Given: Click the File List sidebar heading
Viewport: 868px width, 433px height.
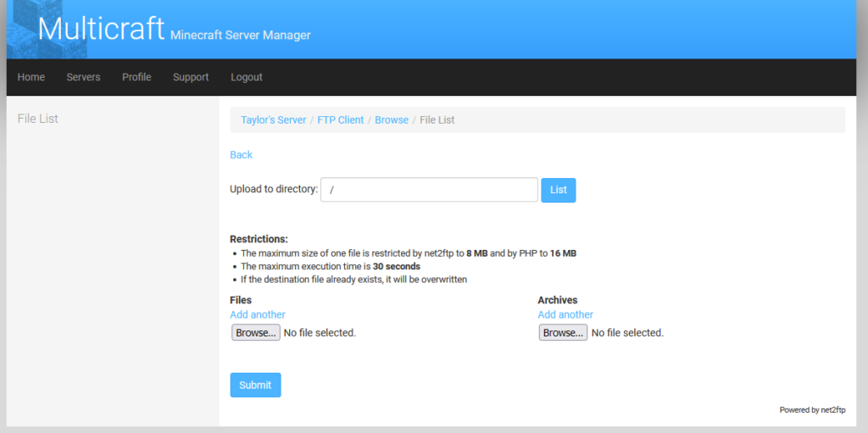Looking at the screenshot, I should [x=37, y=119].
